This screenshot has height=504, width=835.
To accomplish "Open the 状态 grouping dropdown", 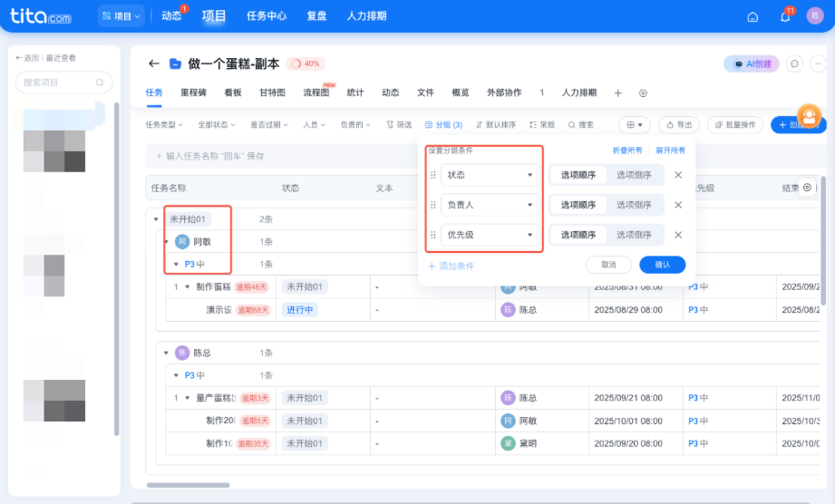I will [x=490, y=175].
